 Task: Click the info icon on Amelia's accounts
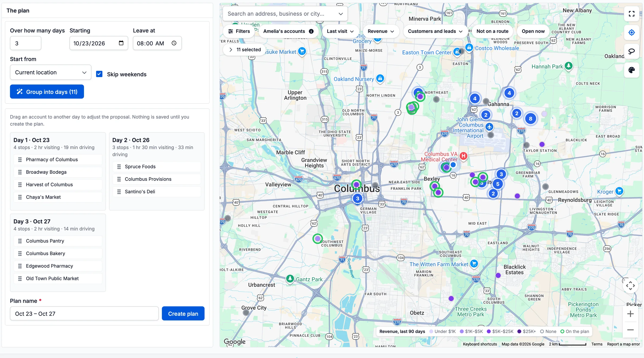click(311, 31)
